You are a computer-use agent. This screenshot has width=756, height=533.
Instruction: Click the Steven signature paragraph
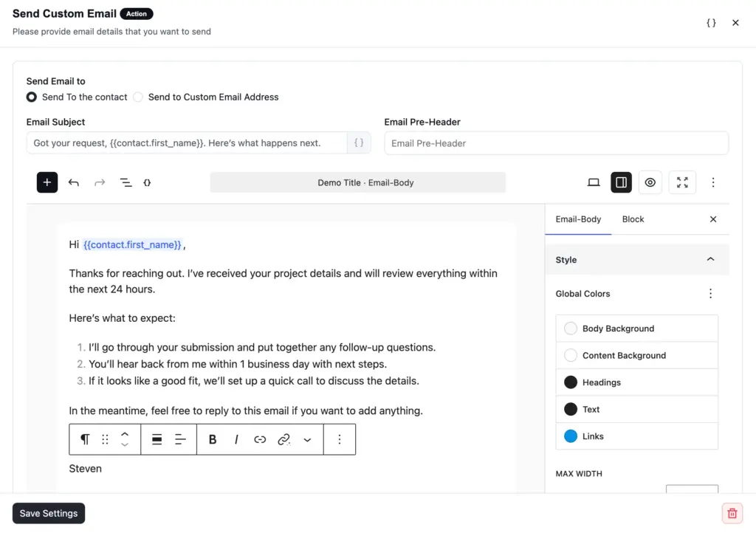click(86, 469)
